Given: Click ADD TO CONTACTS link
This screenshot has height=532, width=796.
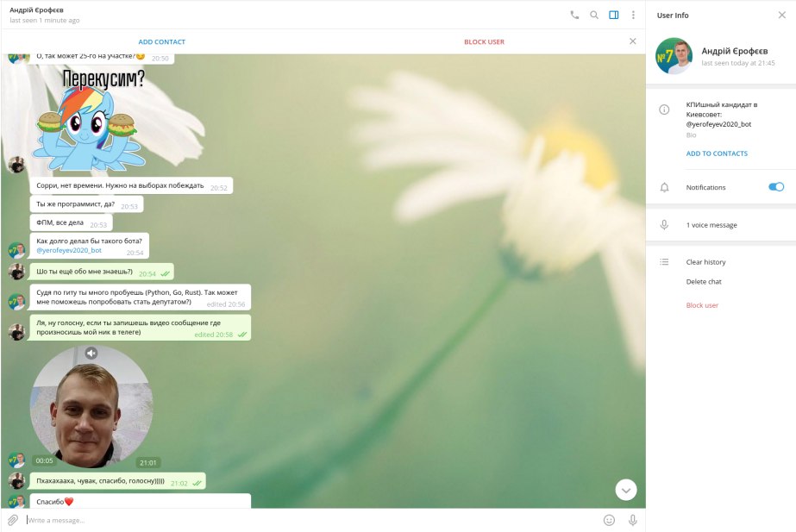Looking at the screenshot, I should click(717, 153).
